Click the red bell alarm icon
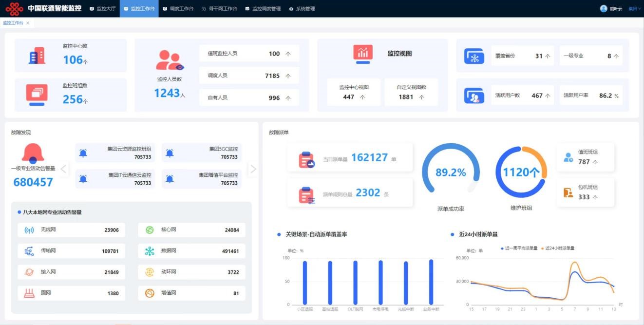The width and height of the screenshot is (644, 325). [x=33, y=153]
